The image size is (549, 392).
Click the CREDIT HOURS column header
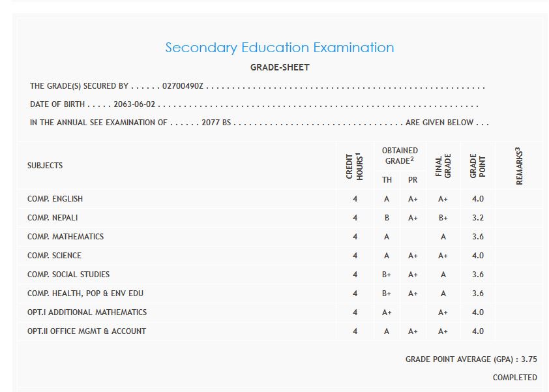pos(355,166)
